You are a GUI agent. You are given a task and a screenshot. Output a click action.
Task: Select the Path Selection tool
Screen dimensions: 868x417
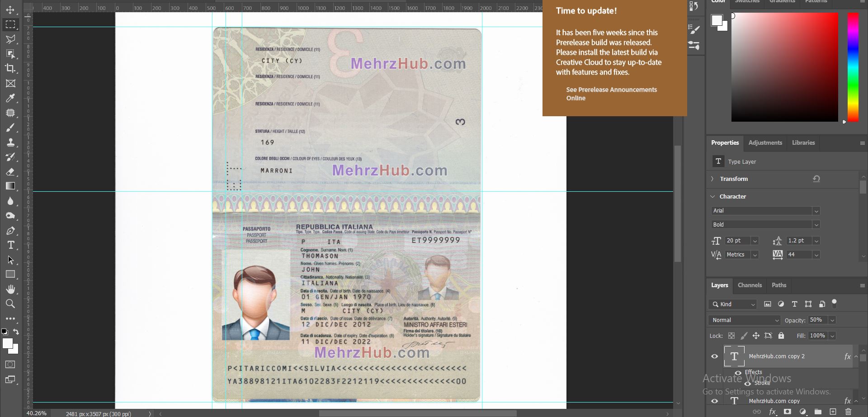point(10,260)
